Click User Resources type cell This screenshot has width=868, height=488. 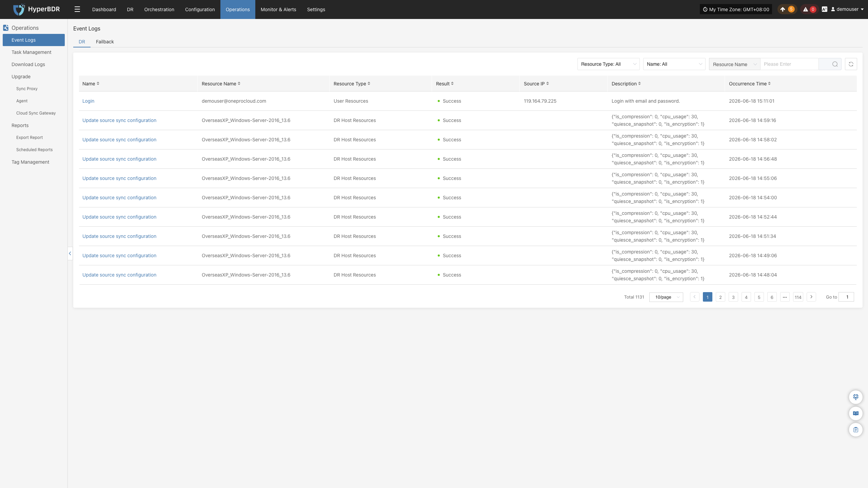pyautogui.click(x=351, y=101)
